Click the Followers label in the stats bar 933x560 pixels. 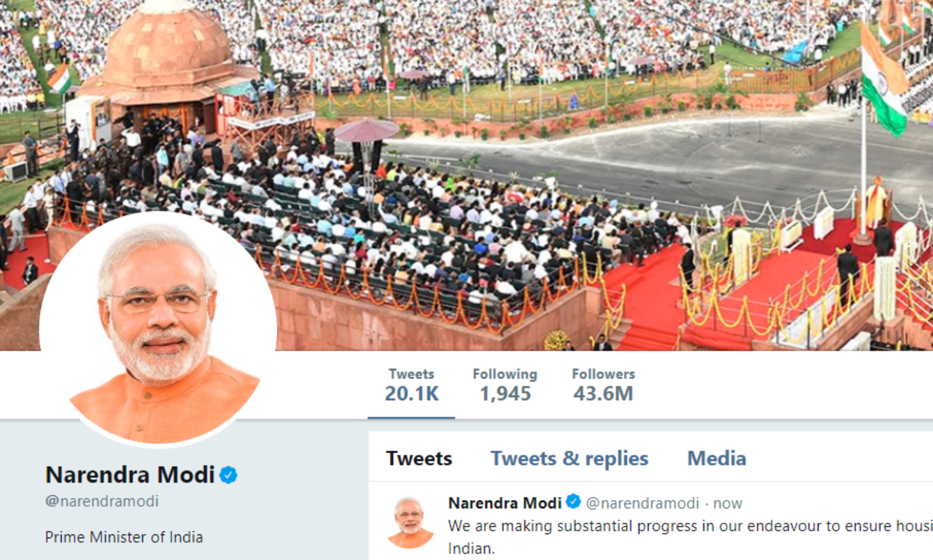(603, 374)
